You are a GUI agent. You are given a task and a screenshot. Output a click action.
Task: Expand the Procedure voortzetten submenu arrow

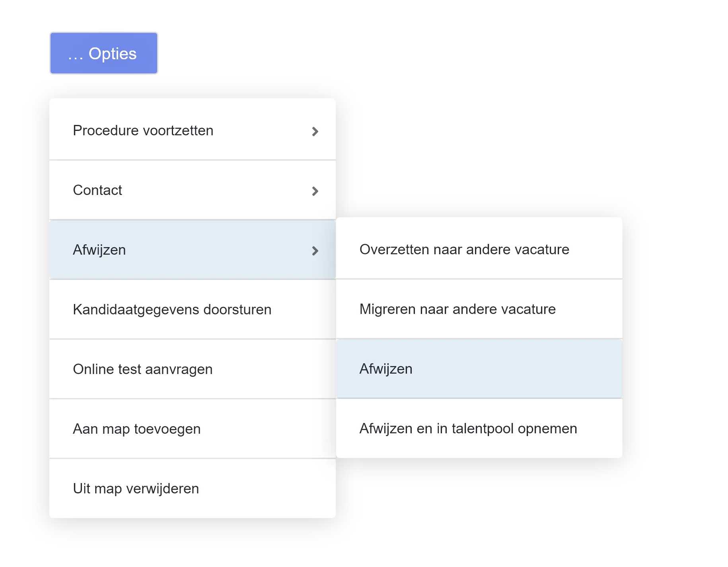(x=315, y=131)
